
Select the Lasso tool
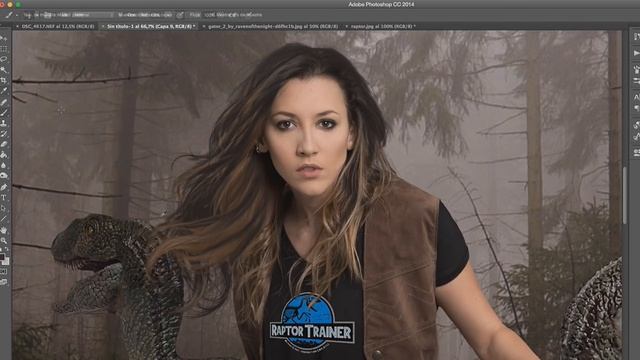coord(4,59)
